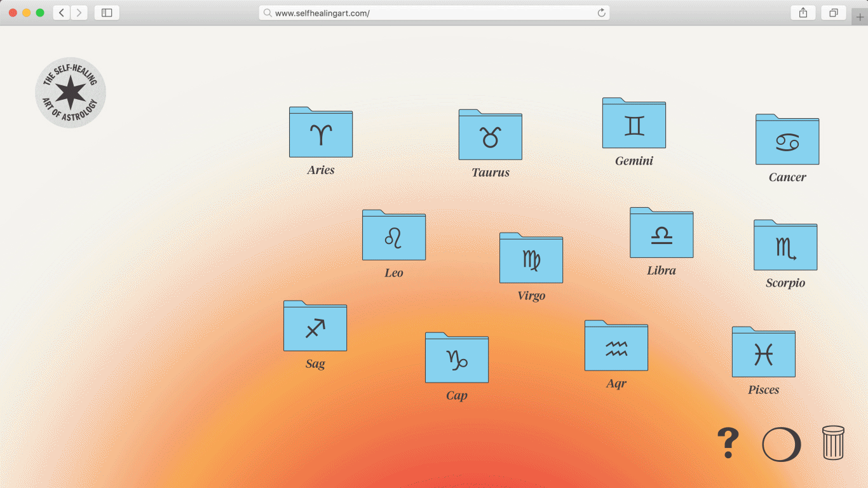Reload the page using the refresh icon
The width and height of the screenshot is (868, 488).
[x=601, y=13]
